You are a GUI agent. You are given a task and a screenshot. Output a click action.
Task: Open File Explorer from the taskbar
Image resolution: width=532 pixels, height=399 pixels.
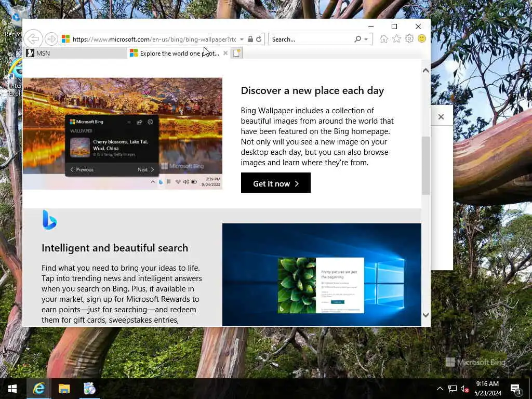[x=64, y=389]
